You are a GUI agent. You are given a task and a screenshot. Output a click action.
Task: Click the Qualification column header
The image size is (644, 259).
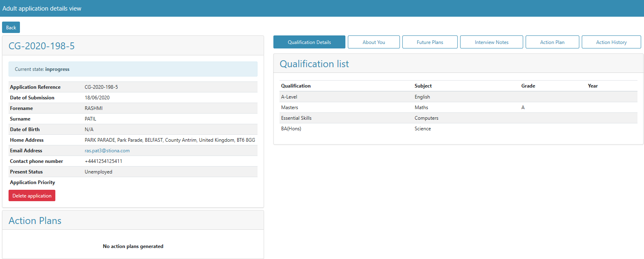[x=296, y=86]
